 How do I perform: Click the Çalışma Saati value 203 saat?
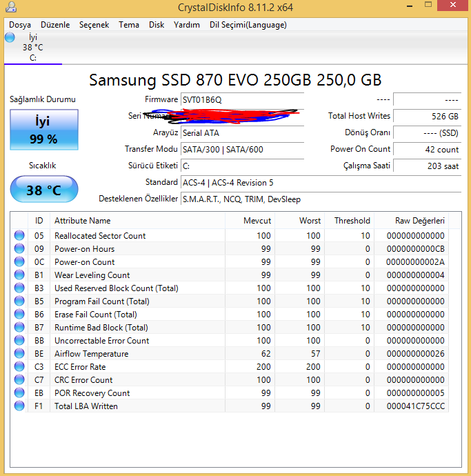point(427,166)
